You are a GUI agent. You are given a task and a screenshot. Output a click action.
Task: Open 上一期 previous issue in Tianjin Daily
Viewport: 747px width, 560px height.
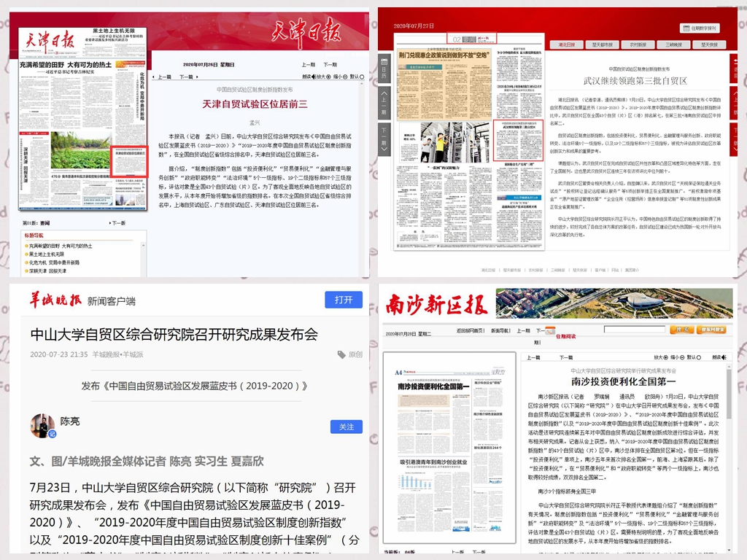coord(309,65)
